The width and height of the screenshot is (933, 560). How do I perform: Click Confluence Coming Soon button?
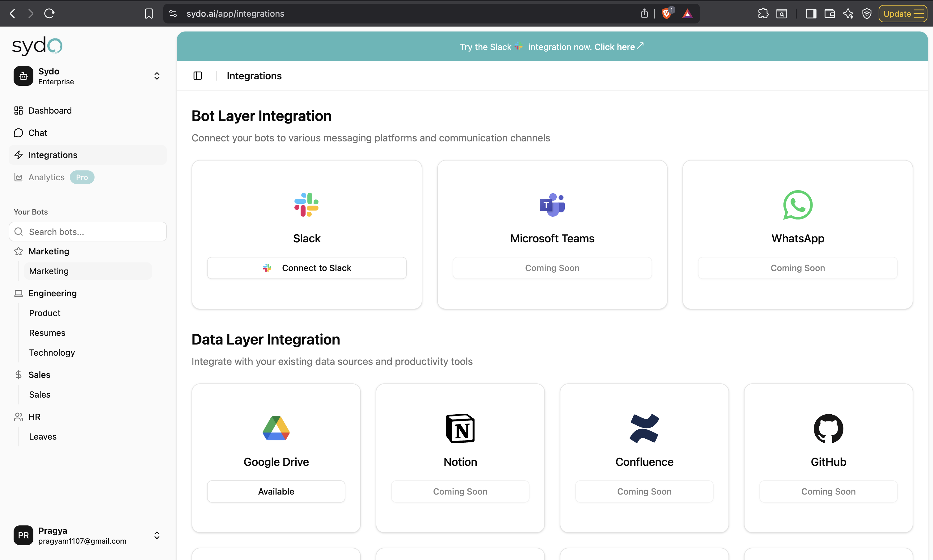(644, 491)
